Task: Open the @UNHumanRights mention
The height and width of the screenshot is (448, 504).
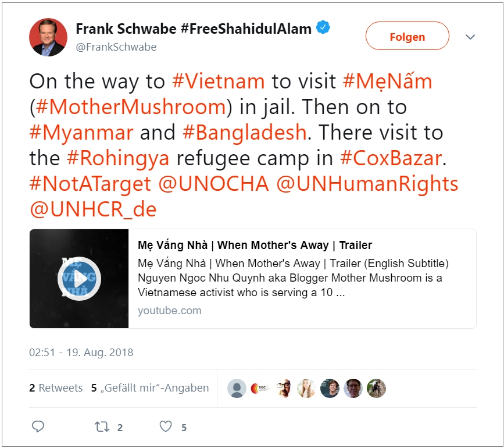Action: (x=367, y=183)
